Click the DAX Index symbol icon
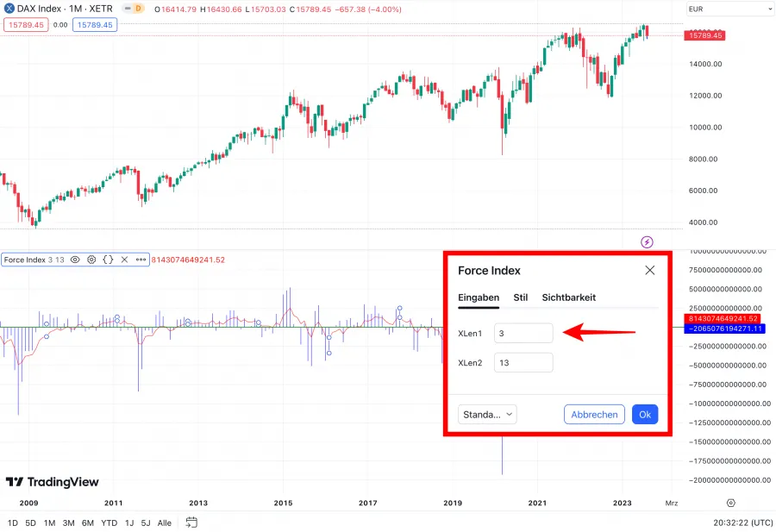 tap(9, 9)
